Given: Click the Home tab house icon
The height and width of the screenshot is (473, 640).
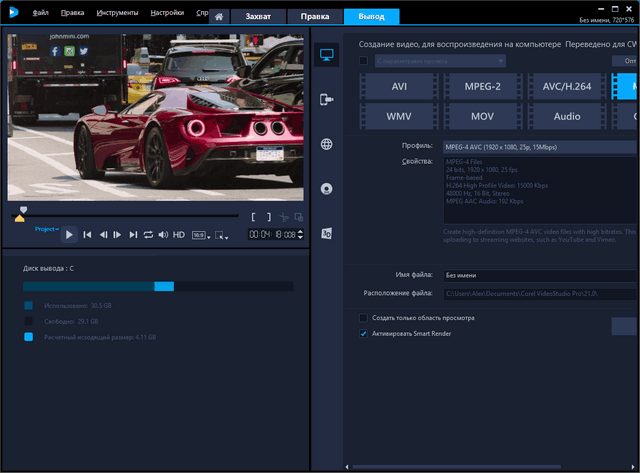Looking at the screenshot, I should point(220,16).
